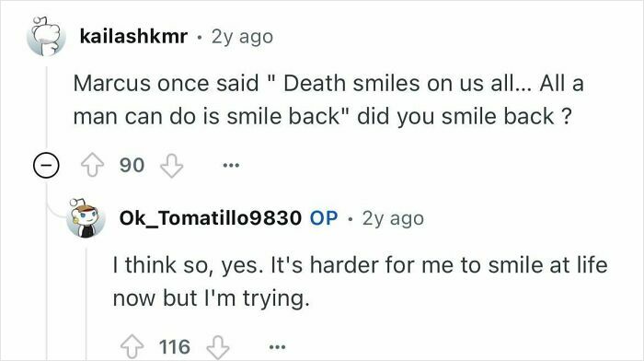The image size is (644, 361).
Task: Click the timestamp on kailashkmr's comment
Action: 242,37
